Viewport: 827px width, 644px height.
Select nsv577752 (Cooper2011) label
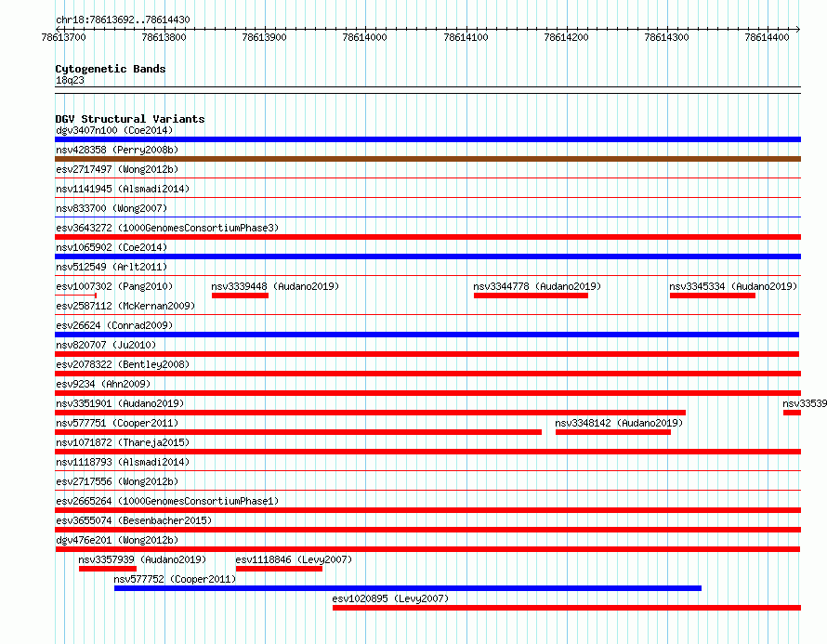click(x=175, y=579)
